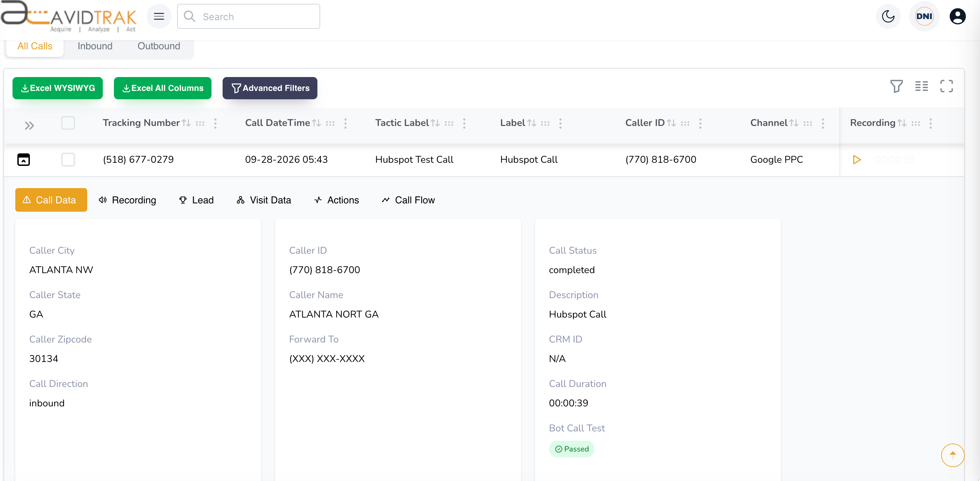Viewport: 980px width, 481px height.
Task: Open Channel column options menu
Action: [823, 123]
